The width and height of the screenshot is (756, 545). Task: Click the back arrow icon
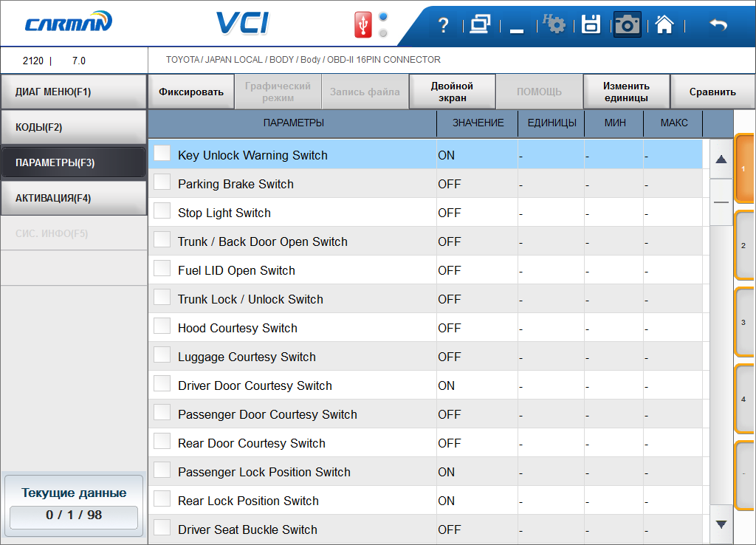(718, 24)
